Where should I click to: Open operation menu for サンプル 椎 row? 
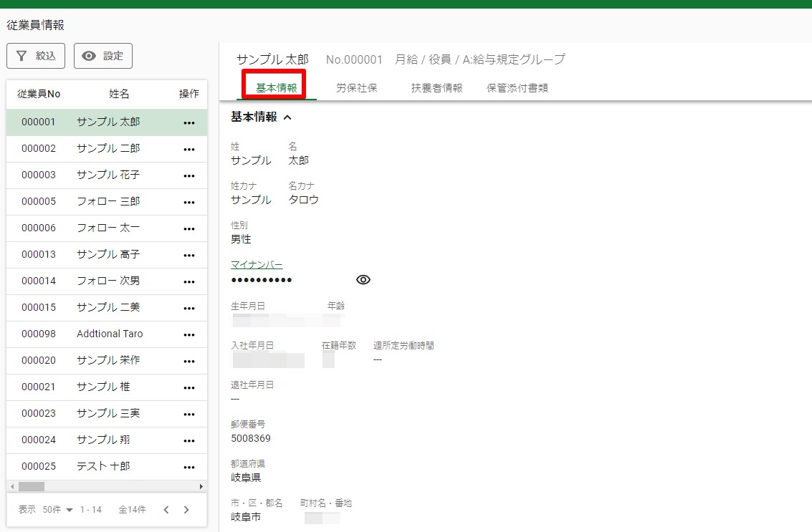coord(189,387)
